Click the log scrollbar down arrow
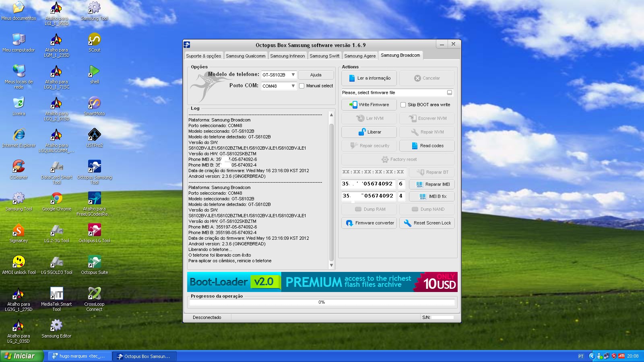The image size is (644, 362). click(331, 265)
